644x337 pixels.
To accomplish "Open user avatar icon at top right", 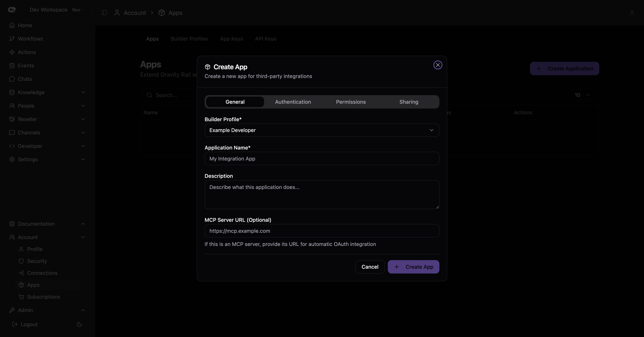I will 632,13.
